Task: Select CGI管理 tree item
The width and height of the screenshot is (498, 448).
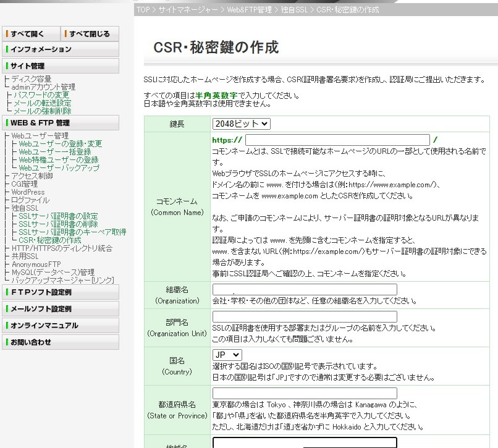Action: [x=25, y=184]
